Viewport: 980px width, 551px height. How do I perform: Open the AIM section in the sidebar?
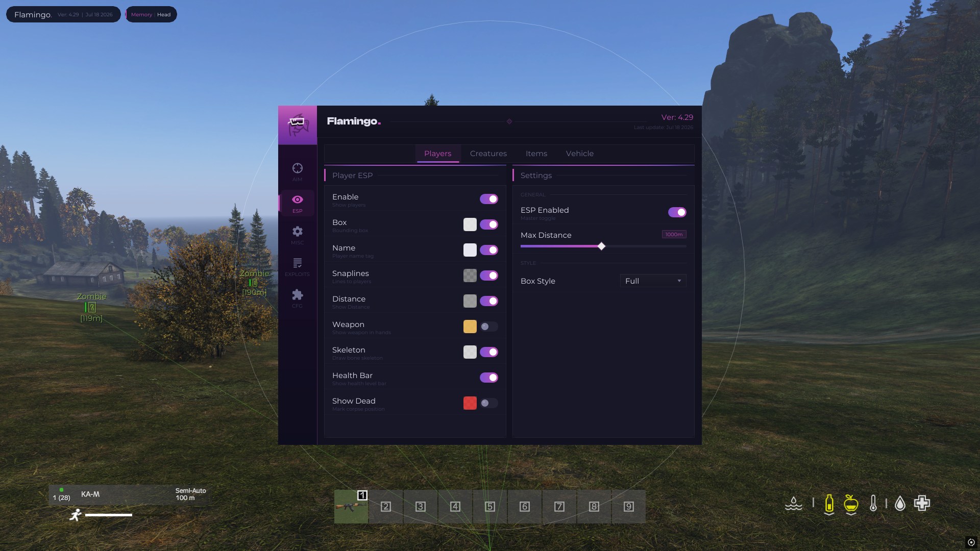click(297, 172)
